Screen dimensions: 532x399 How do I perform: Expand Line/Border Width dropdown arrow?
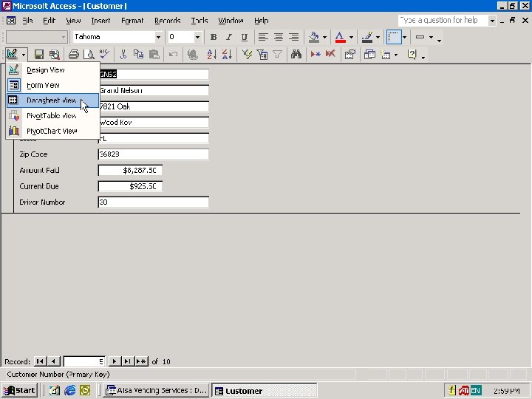[x=432, y=38]
